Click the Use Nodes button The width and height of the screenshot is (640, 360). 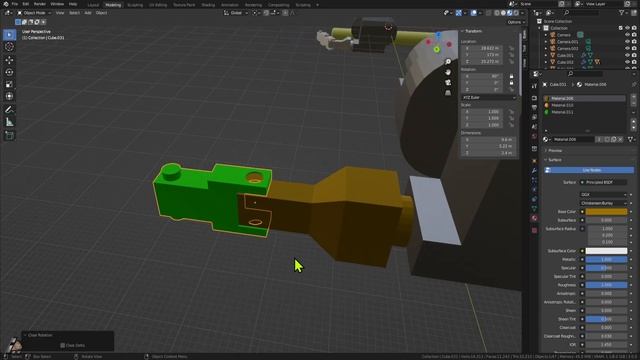(589, 170)
